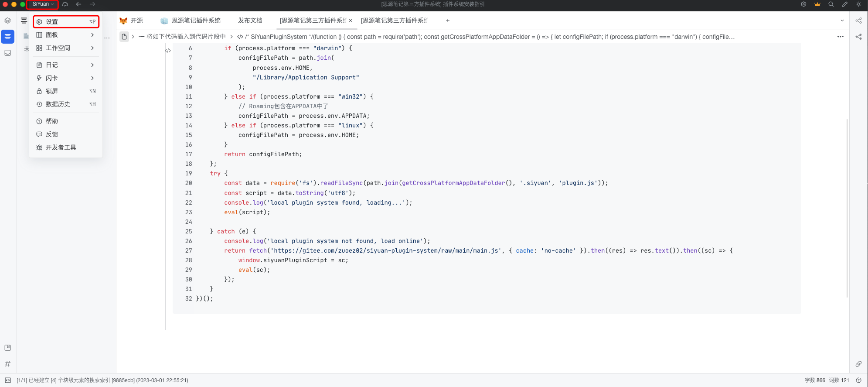Toggle read-only mode with the pencil icon

(844, 4)
